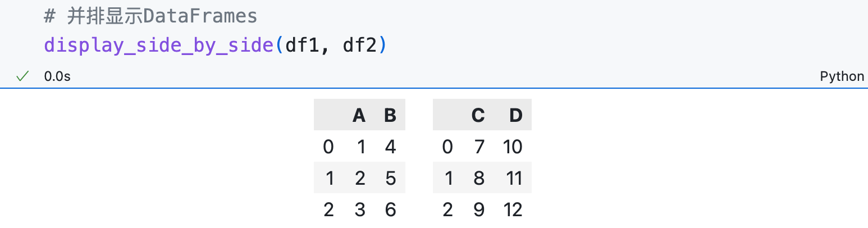This screenshot has width=868, height=228.
Task: Click the cell containing value 10
Action: [513, 147]
